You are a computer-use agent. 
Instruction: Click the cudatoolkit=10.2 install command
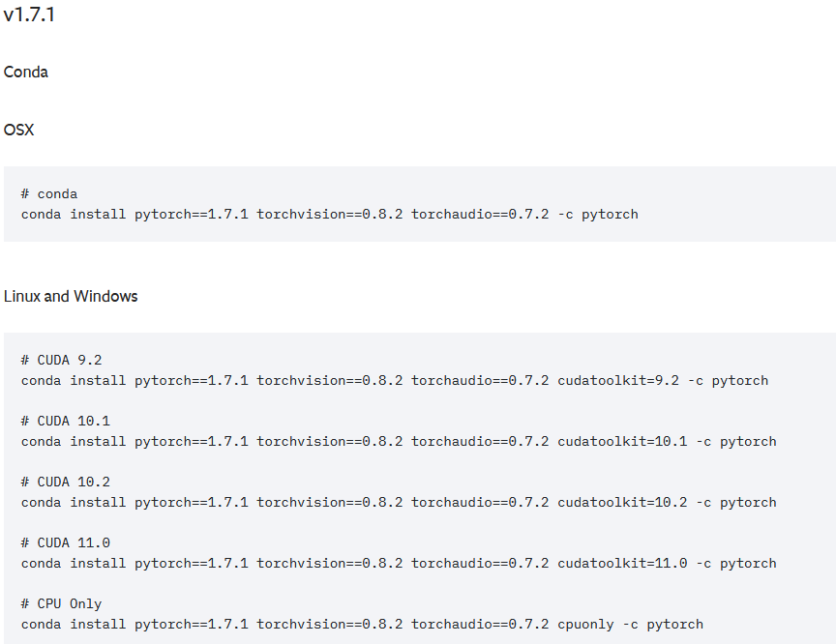coord(399,502)
